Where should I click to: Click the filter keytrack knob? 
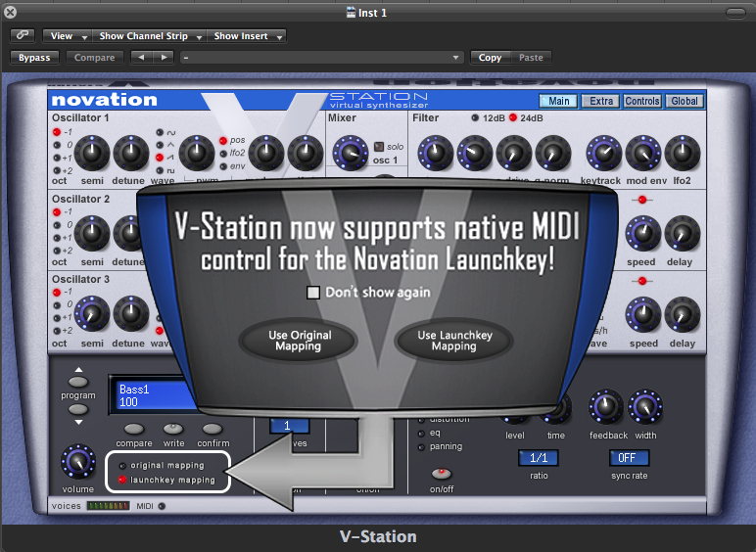pyautogui.click(x=603, y=154)
